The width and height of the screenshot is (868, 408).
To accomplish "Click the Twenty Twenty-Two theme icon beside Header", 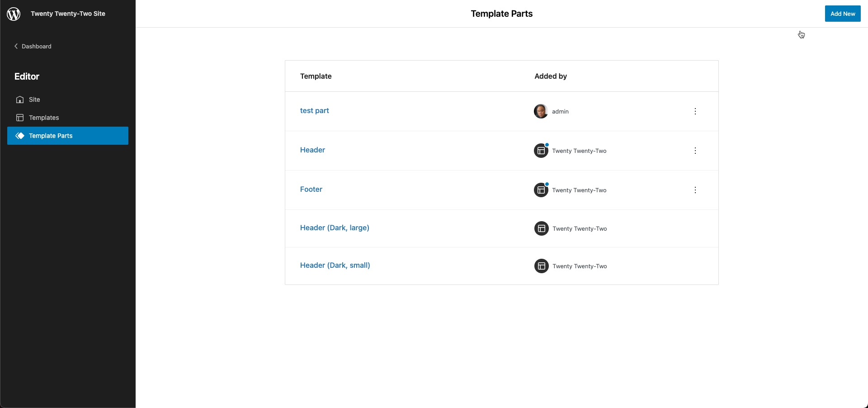I will [542, 151].
